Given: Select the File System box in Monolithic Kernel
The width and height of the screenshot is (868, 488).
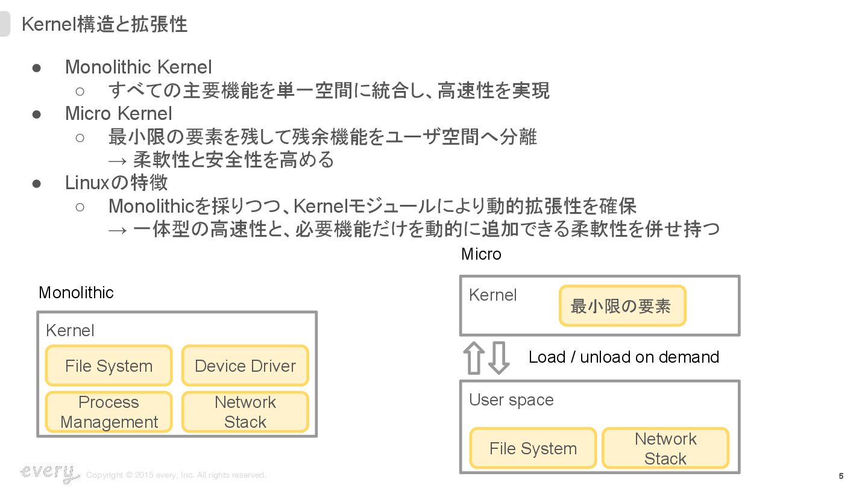Looking at the screenshot, I should (109, 366).
